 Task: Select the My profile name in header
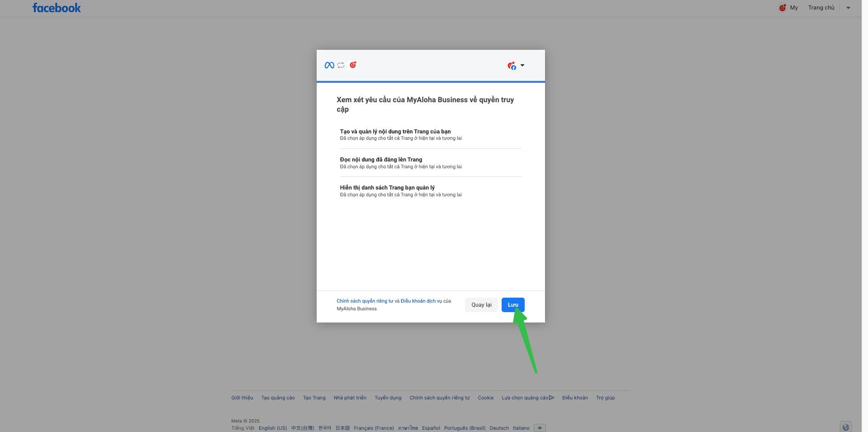point(794,8)
